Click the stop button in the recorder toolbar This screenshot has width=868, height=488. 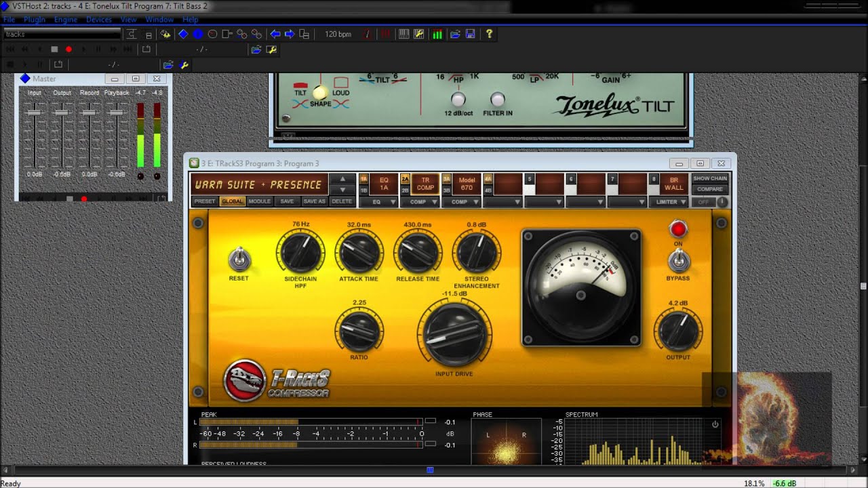54,49
